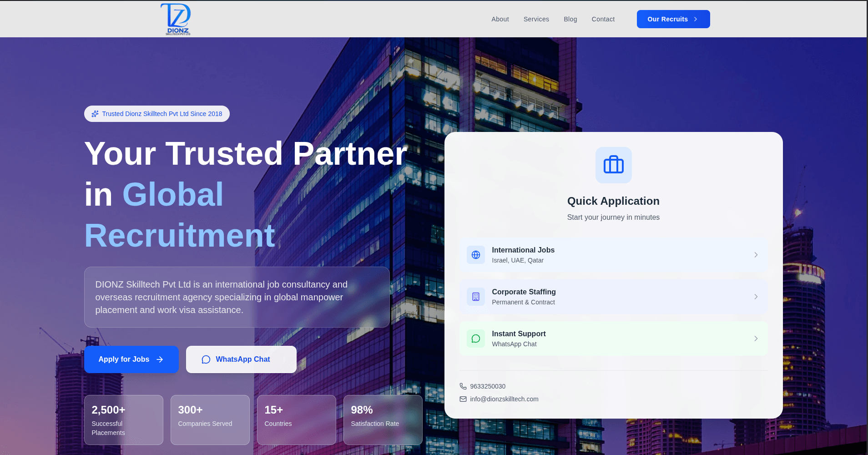Expand the Corporate Staffing chevron
This screenshot has width=868, height=455.
tap(756, 297)
